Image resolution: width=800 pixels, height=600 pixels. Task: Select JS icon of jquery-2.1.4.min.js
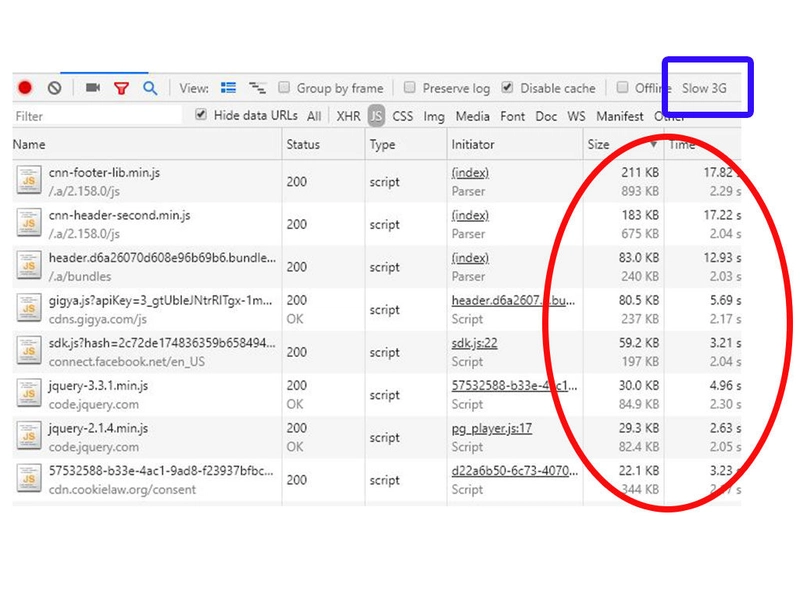[29, 436]
